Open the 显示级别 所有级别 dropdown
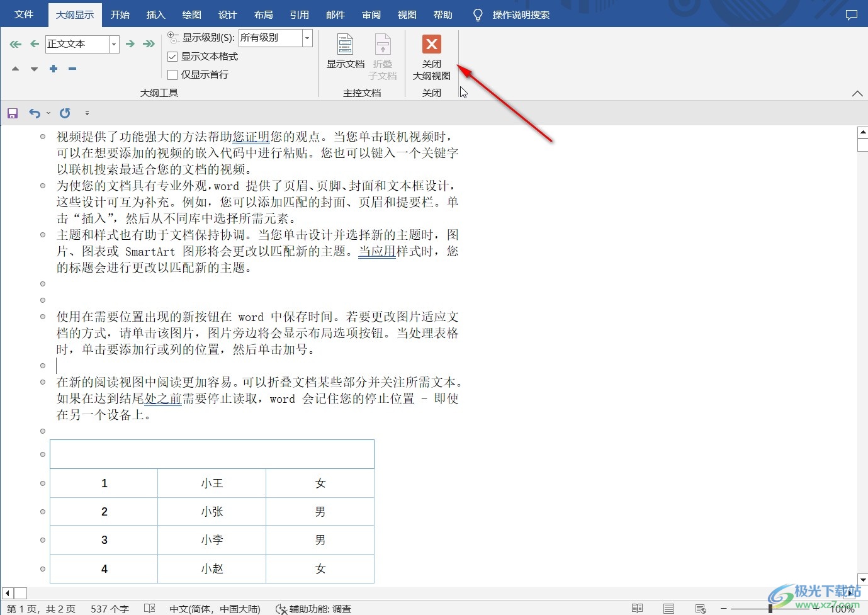Screen dimensions: 868x615 pos(307,38)
